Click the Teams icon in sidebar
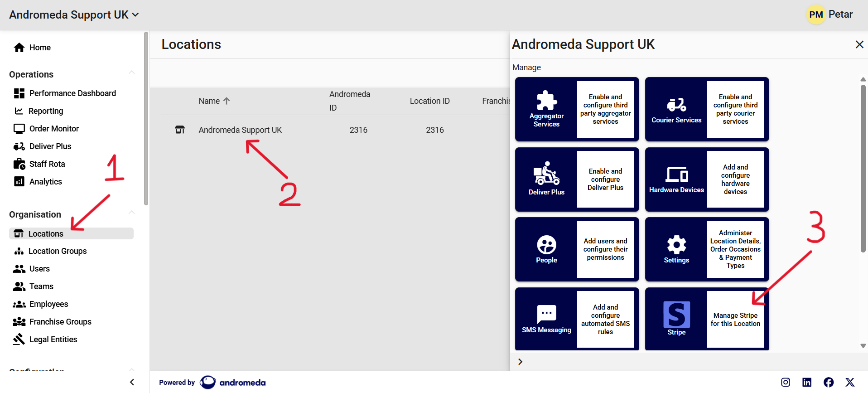The height and width of the screenshot is (393, 868). 19,286
